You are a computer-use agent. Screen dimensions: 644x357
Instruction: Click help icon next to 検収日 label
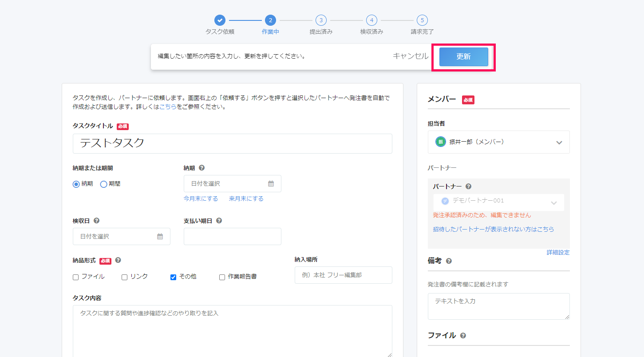96,221
